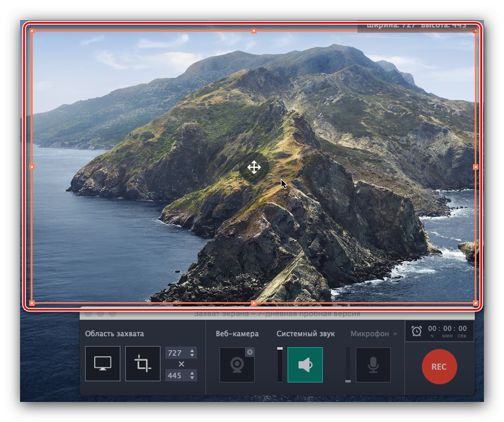Open the webcam settings gear
Image resolution: width=504 pixels, height=422 pixels.
250,351
